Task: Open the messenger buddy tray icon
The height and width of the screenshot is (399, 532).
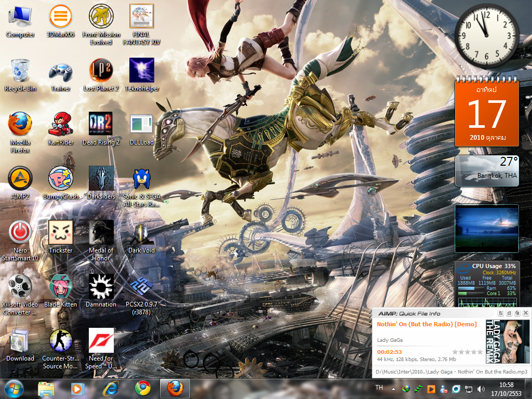Action: (x=444, y=389)
